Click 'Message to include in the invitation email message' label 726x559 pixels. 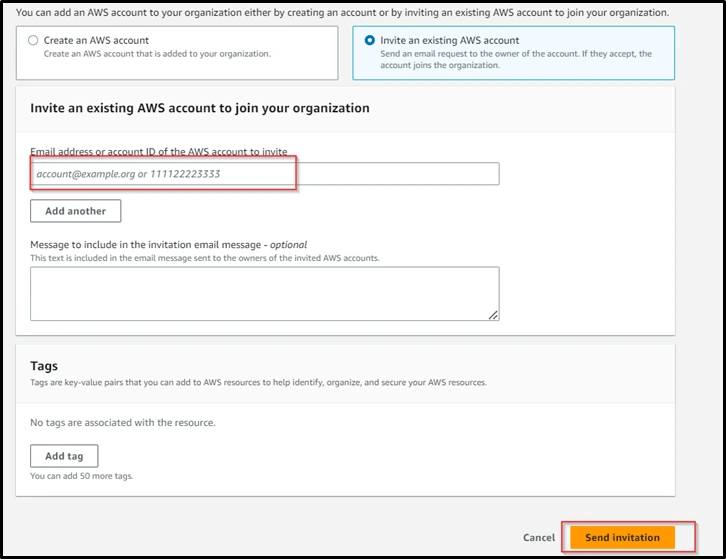pyautogui.click(x=169, y=245)
